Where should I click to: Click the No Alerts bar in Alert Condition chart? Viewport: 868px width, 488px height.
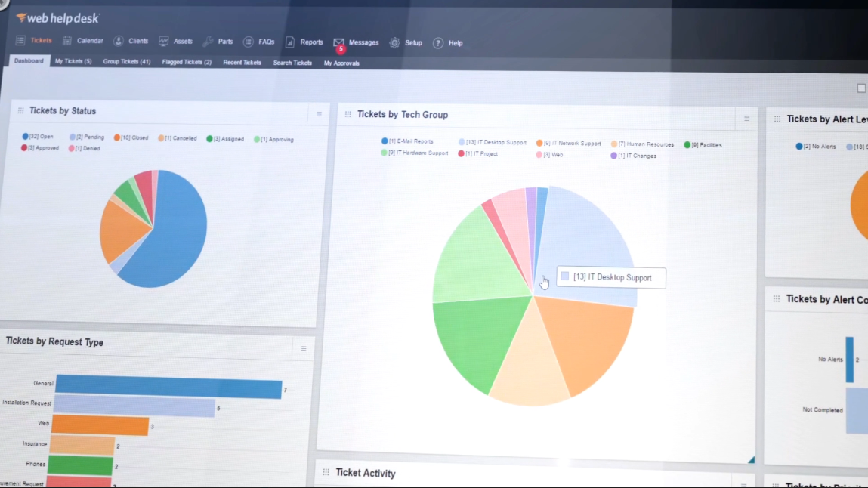click(849, 360)
